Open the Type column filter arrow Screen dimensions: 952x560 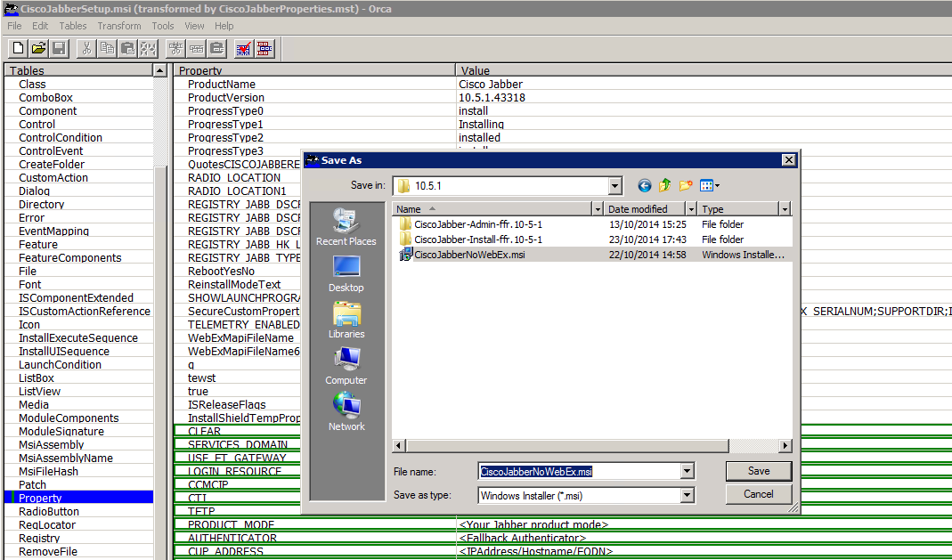[785, 209]
